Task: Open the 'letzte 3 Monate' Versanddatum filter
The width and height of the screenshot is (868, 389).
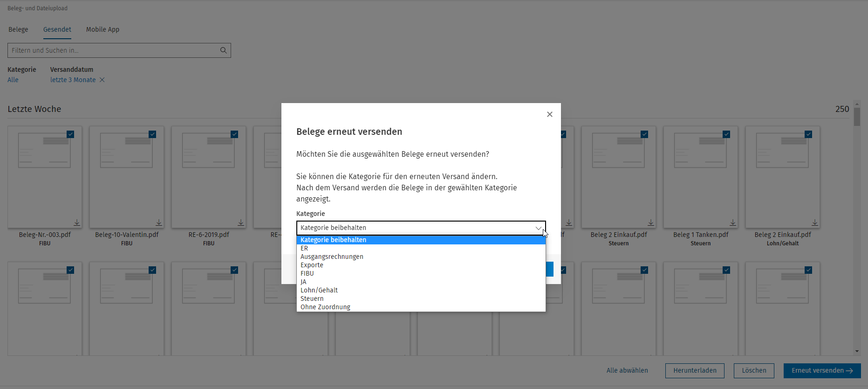Action: coord(73,80)
